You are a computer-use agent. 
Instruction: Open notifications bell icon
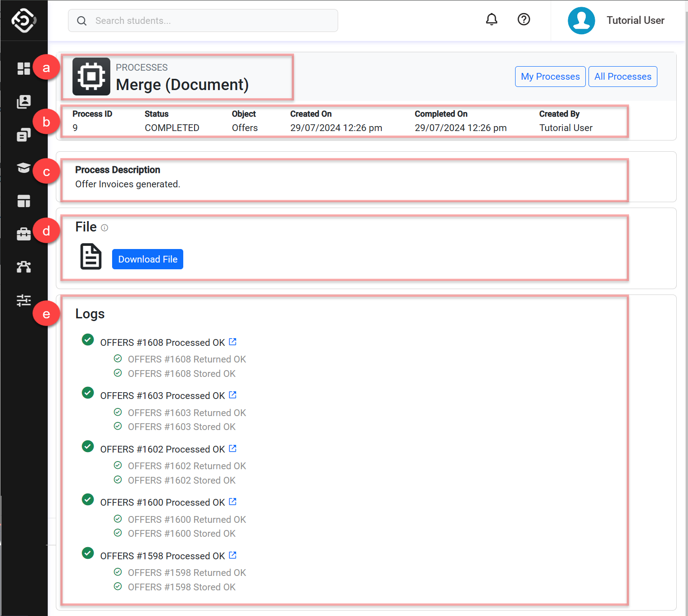[x=492, y=19]
